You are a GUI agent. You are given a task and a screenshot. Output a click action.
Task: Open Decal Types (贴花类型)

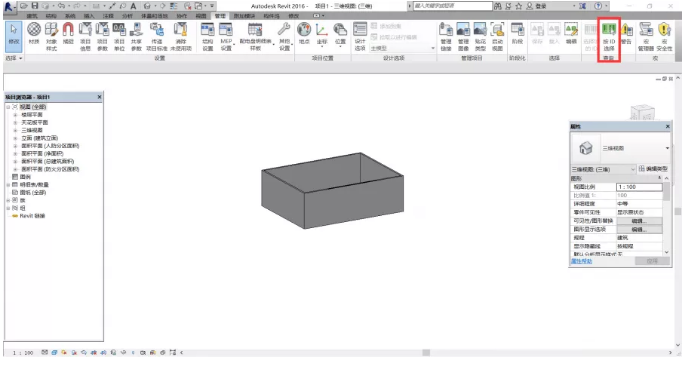tap(480, 36)
